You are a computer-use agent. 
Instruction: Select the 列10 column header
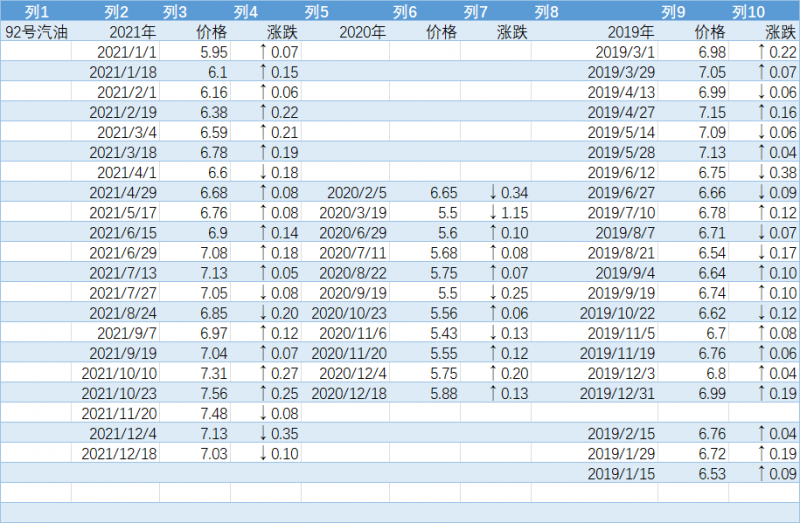tap(748, 12)
